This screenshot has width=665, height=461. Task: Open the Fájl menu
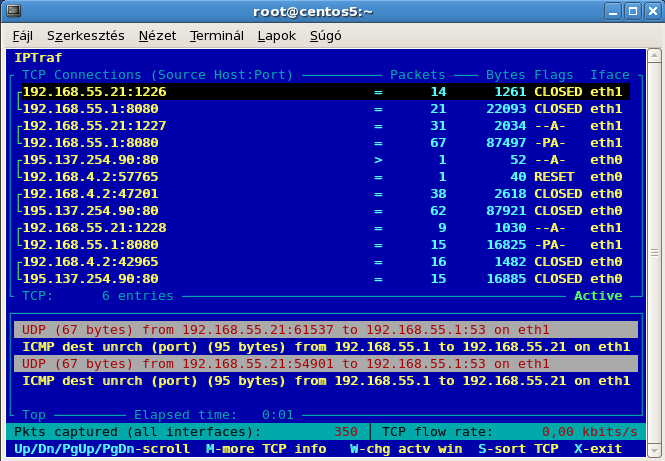tap(22, 35)
